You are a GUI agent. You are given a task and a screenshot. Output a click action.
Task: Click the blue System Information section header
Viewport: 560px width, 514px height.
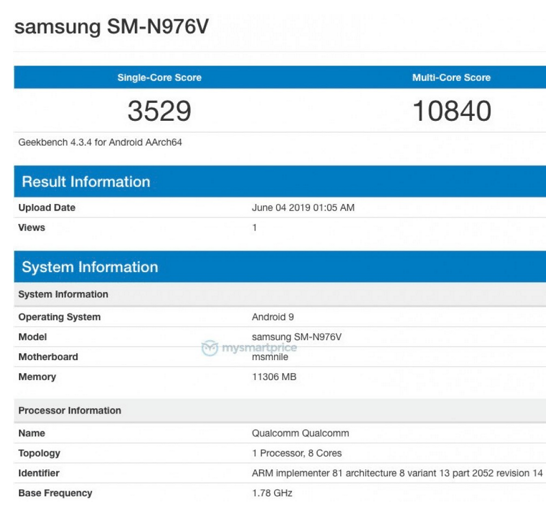click(280, 267)
